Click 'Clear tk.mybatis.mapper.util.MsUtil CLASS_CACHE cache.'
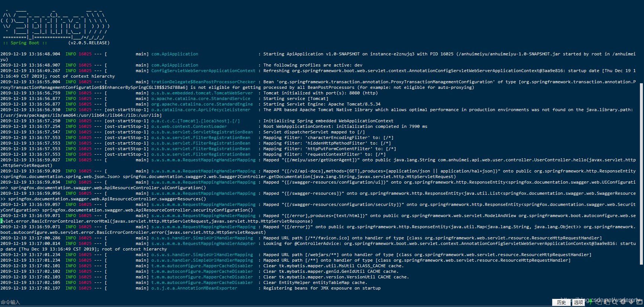 (x=334, y=266)
